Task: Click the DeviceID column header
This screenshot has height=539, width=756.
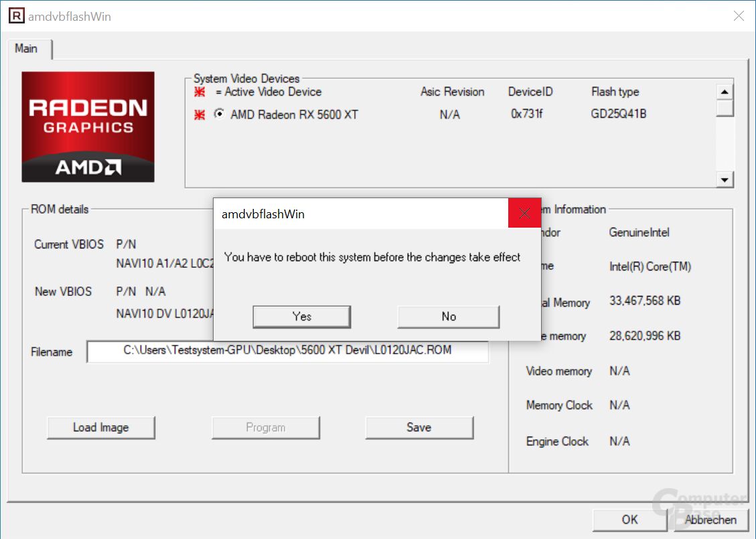Action: (x=530, y=92)
